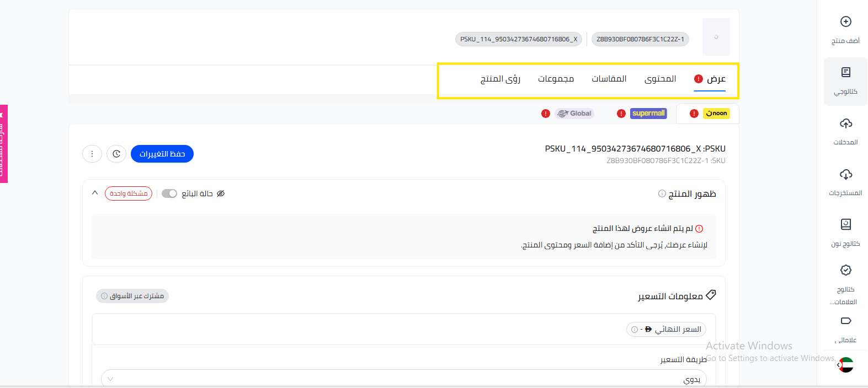Open المستخرجات cloud download icon
Viewport: 868px width, 388px height.
tap(845, 175)
